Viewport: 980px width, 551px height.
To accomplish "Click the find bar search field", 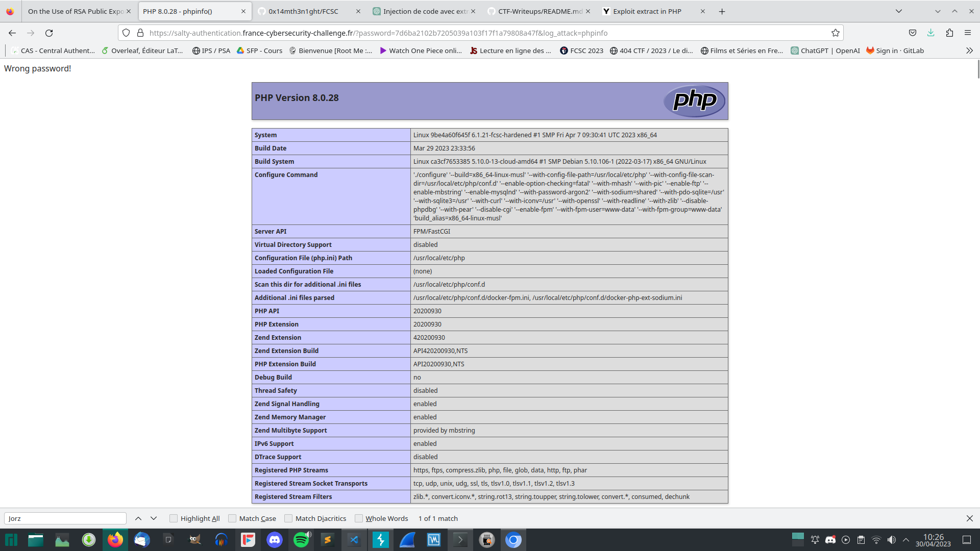I will click(65, 518).
